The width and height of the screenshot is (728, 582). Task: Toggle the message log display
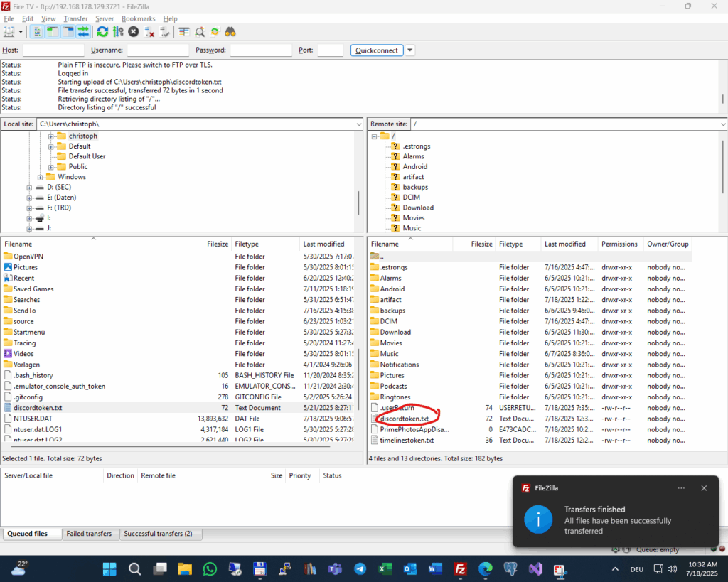(36, 32)
